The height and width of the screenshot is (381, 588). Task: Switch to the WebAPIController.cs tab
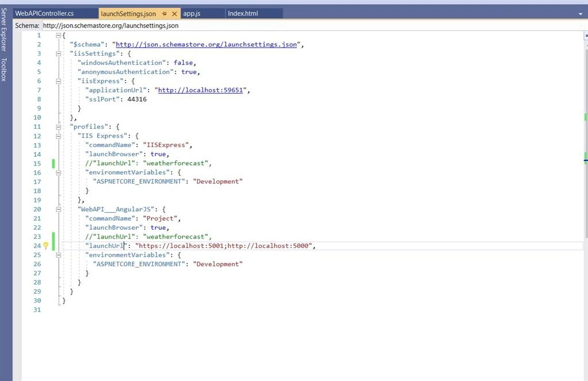tap(44, 14)
